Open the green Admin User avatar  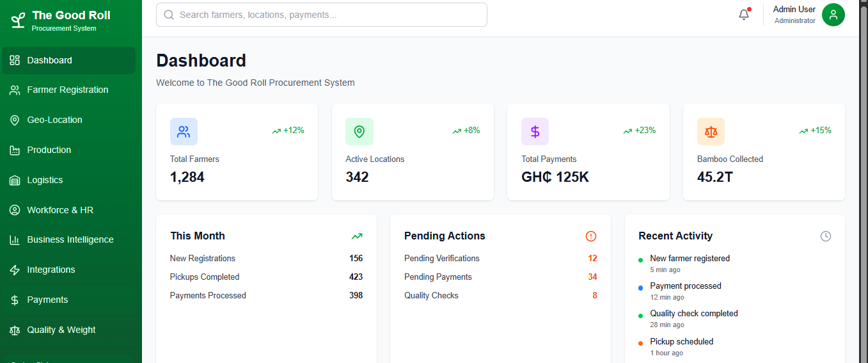[833, 15]
